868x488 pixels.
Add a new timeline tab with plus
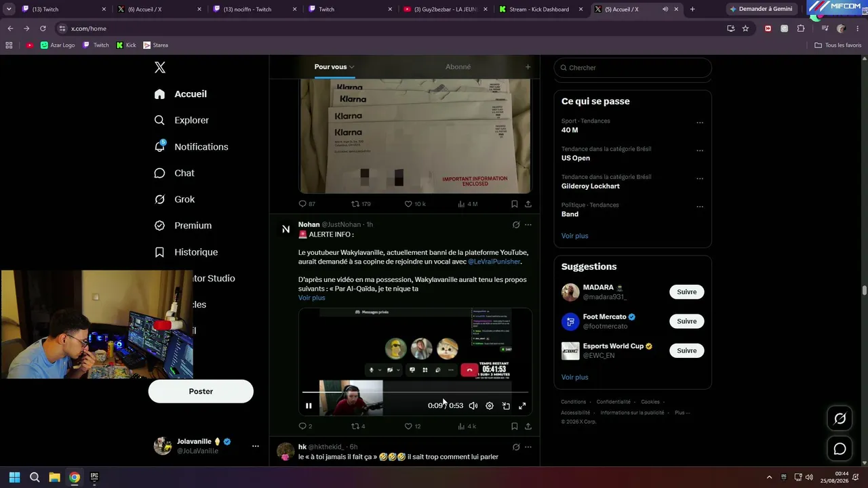[x=528, y=66]
